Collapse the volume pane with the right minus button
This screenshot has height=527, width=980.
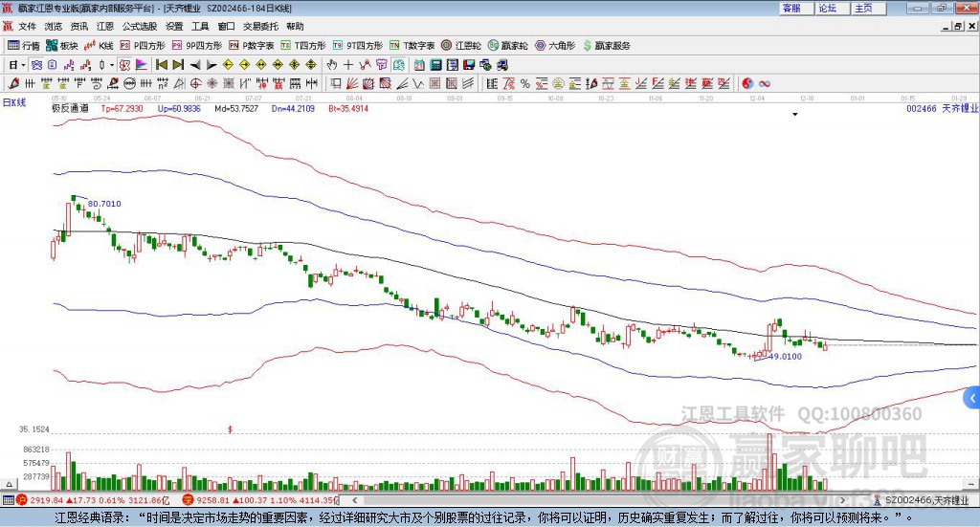970,484
